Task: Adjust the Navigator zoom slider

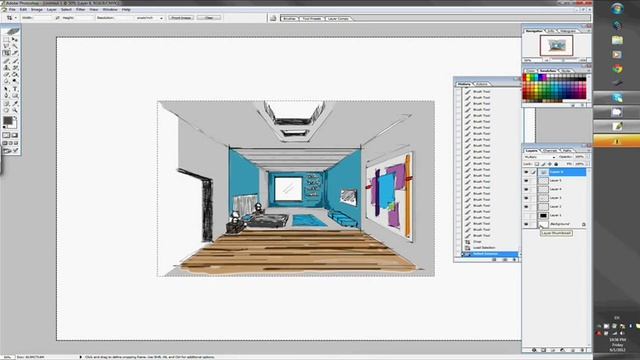Action: [563, 60]
